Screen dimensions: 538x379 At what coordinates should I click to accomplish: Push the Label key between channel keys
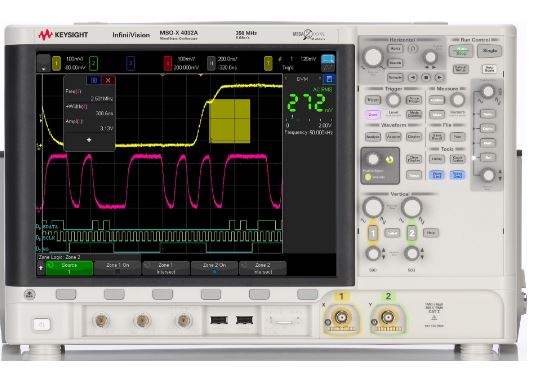point(392,234)
